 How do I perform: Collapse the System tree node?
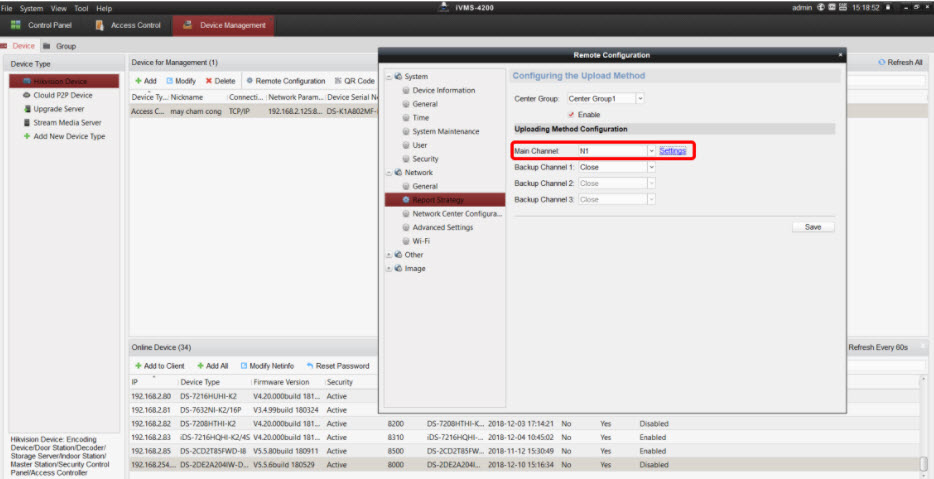click(388, 76)
